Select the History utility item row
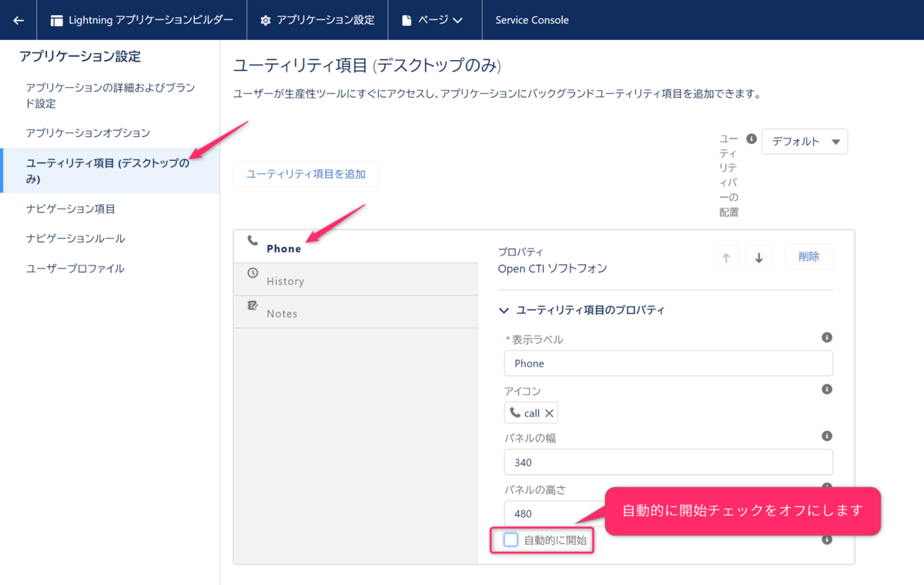This screenshot has height=585, width=924. coord(356,279)
